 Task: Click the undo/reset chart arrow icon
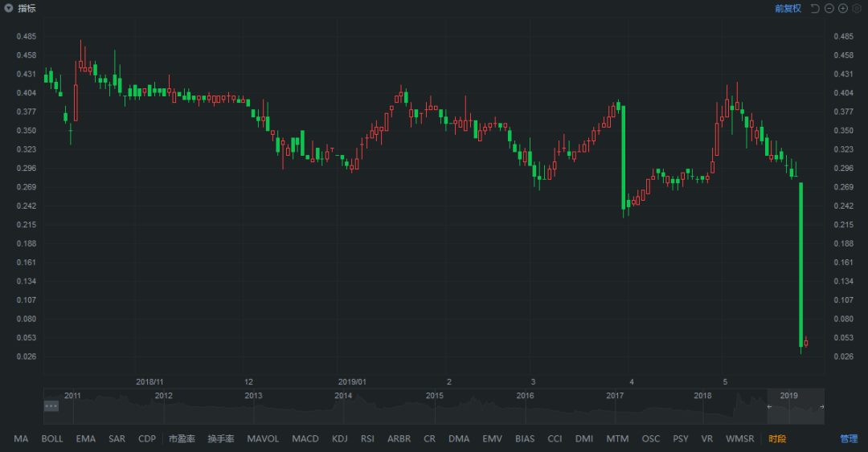point(815,8)
